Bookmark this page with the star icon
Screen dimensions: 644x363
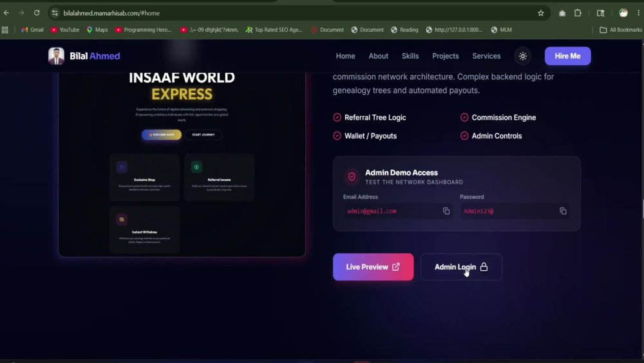(x=540, y=13)
